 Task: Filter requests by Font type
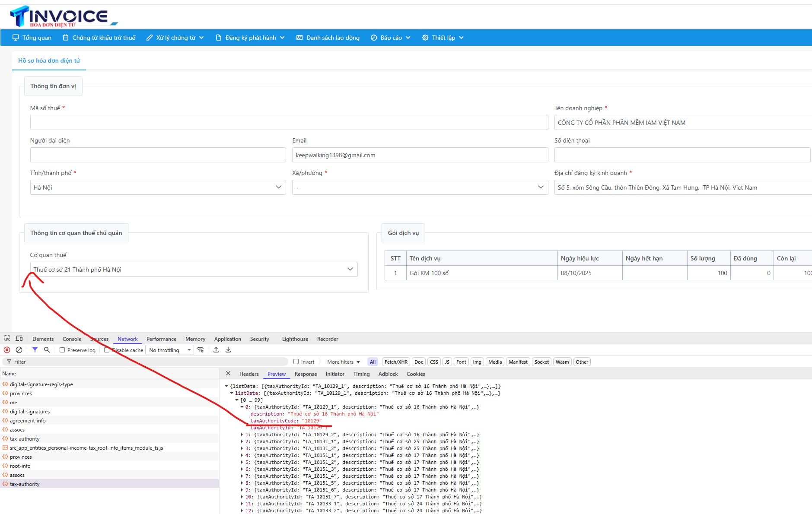click(x=461, y=362)
